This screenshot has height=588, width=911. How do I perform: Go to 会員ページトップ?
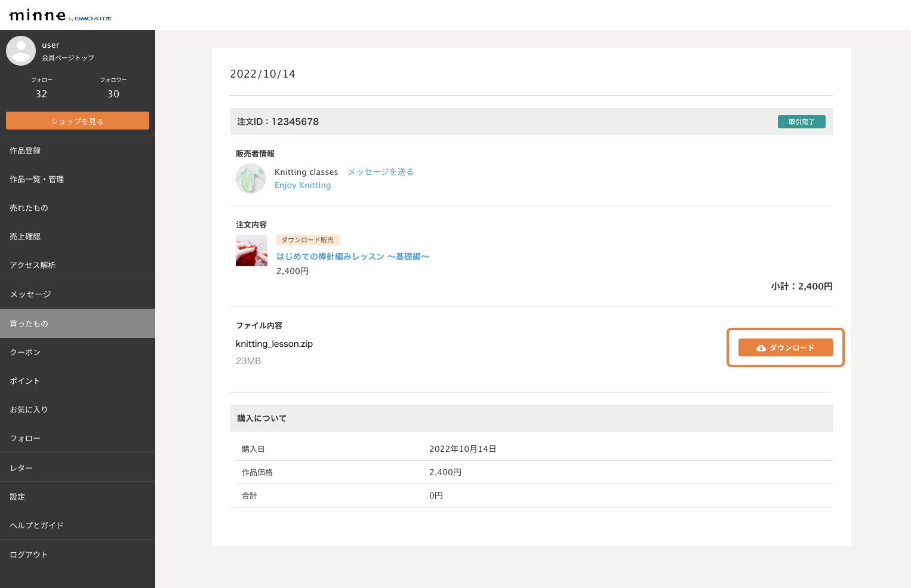point(68,58)
